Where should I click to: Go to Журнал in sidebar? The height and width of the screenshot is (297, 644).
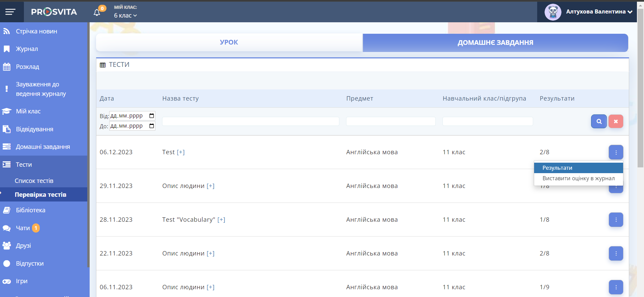pos(27,49)
